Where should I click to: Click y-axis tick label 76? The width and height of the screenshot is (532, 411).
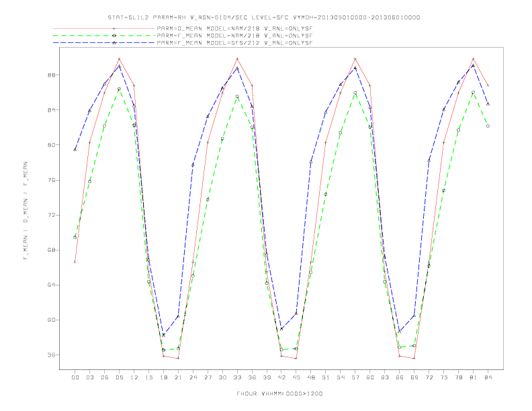(52, 180)
